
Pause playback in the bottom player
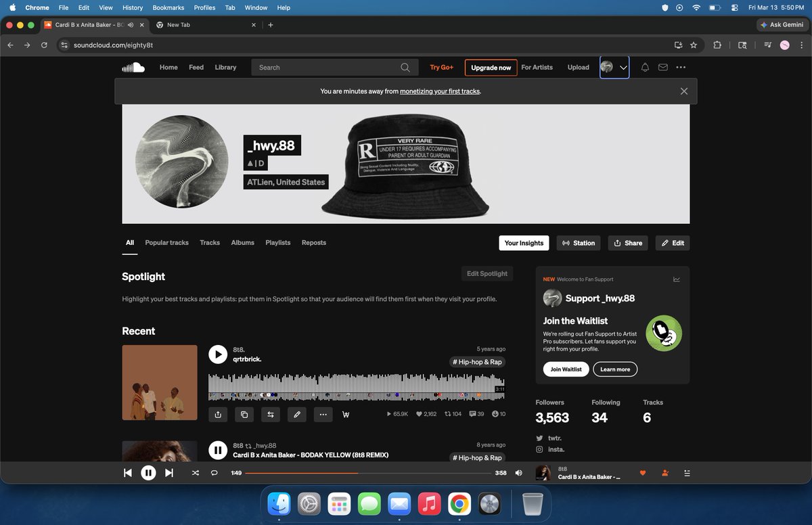tap(148, 473)
